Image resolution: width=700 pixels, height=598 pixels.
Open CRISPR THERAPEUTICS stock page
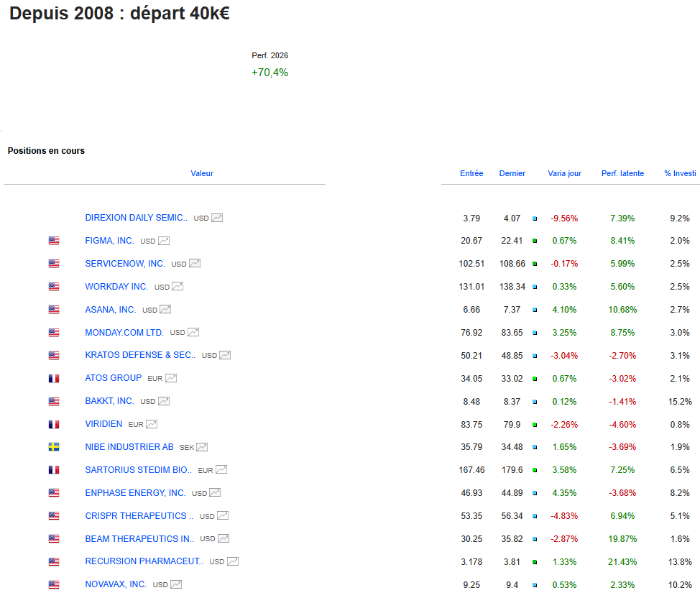[139, 516]
